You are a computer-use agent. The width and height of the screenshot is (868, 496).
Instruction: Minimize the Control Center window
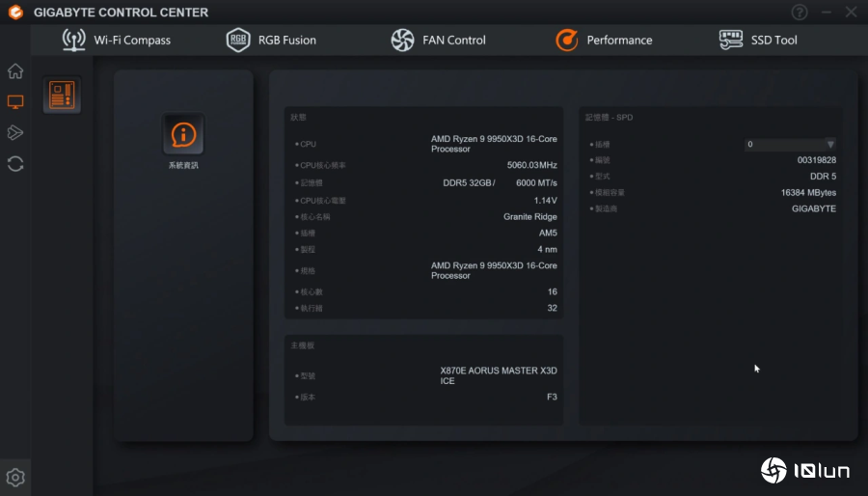[x=826, y=13]
